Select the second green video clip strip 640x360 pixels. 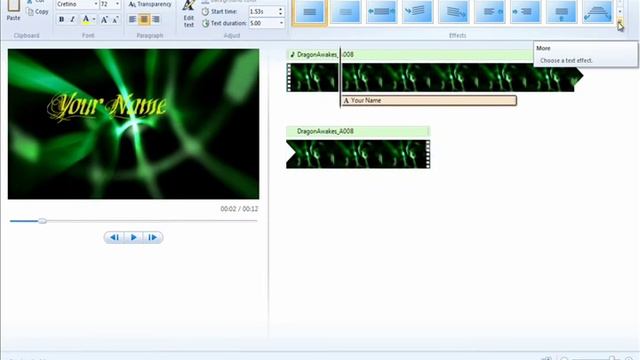click(358, 154)
